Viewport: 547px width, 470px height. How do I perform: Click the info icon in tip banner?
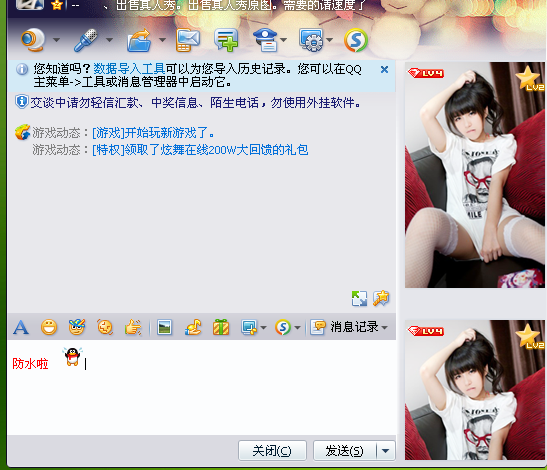click(22, 69)
